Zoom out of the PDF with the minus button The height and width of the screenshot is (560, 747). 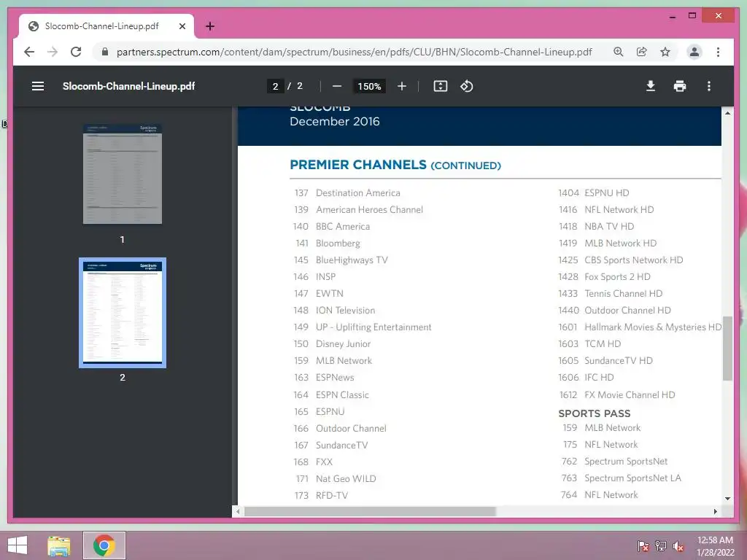(337, 86)
